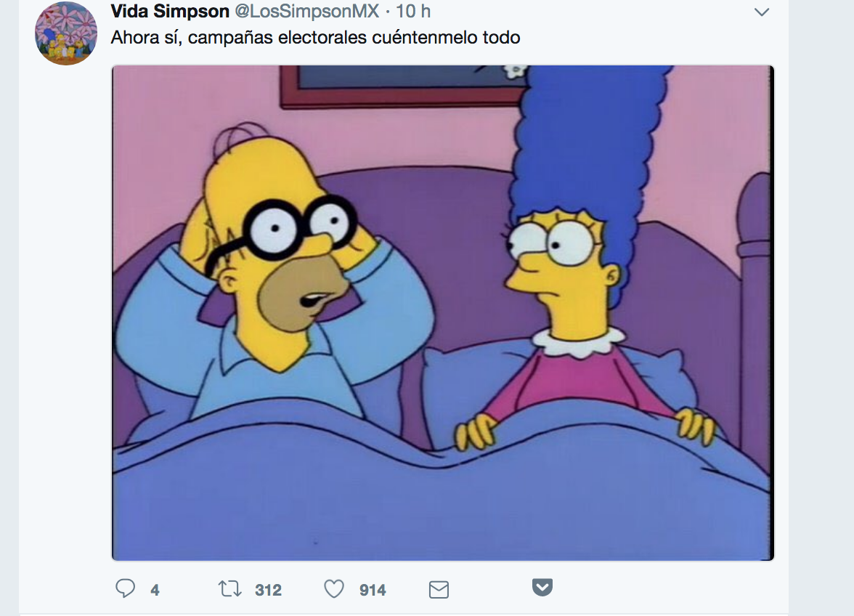Retweet this post using the retweet icon
Image resolution: width=854 pixels, height=616 pixels.
pyautogui.click(x=229, y=589)
